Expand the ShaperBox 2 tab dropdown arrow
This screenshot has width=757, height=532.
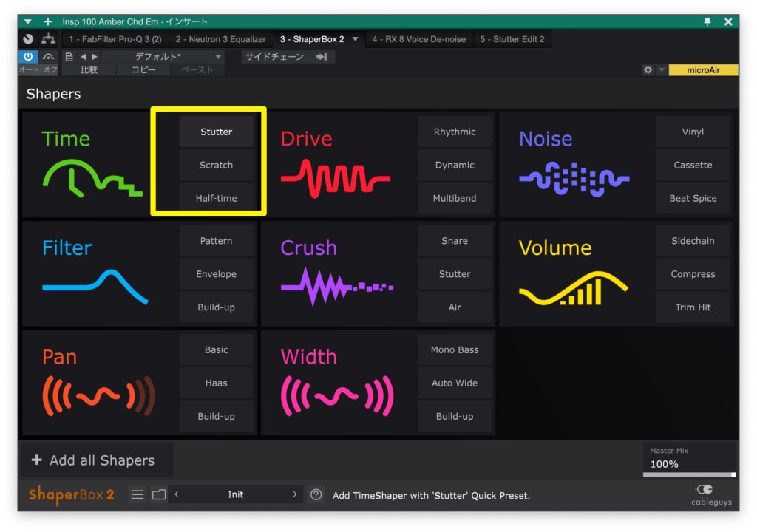[x=355, y=39]
